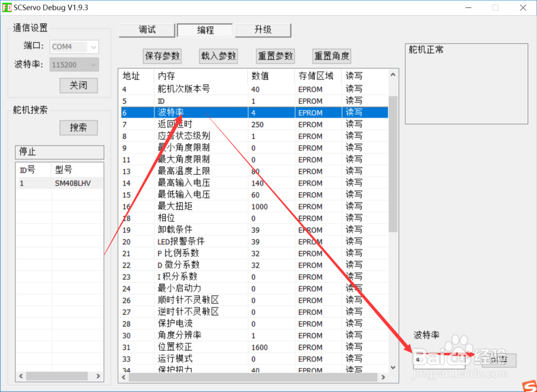The width and height of the screenshot is (537, 392).
Task: Select the 位置校正 row
Action: pyautogui.click(x=255, y=347)
